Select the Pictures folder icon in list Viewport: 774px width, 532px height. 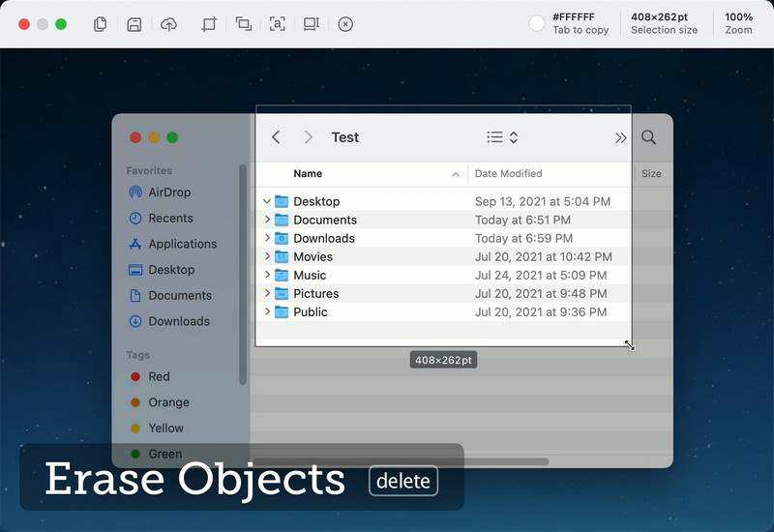click(x=282, y=294)
